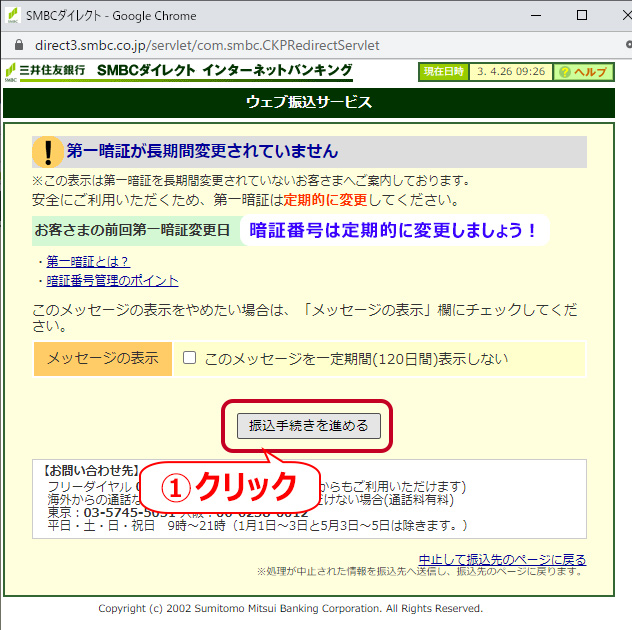Open the 暗証番号管理のポイント link
632x630 pixels.
[112, 281]
